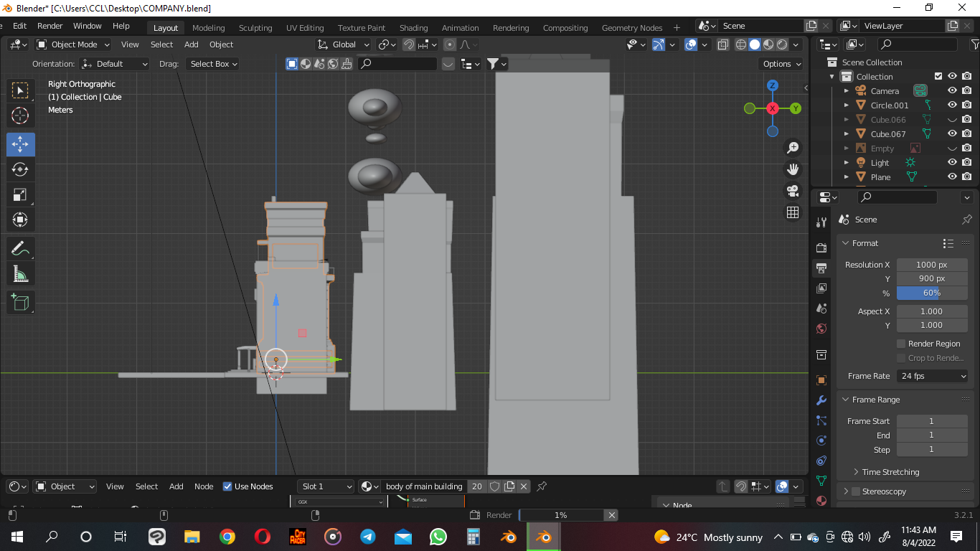Select the Select Box tool
The height and width of the screenshot is (551, 980).
point(20,90)
